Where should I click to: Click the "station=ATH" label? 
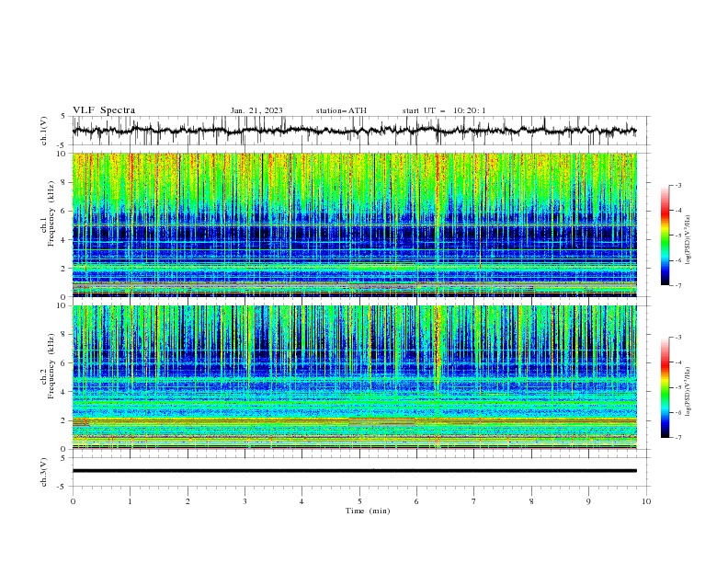(341, 110)
